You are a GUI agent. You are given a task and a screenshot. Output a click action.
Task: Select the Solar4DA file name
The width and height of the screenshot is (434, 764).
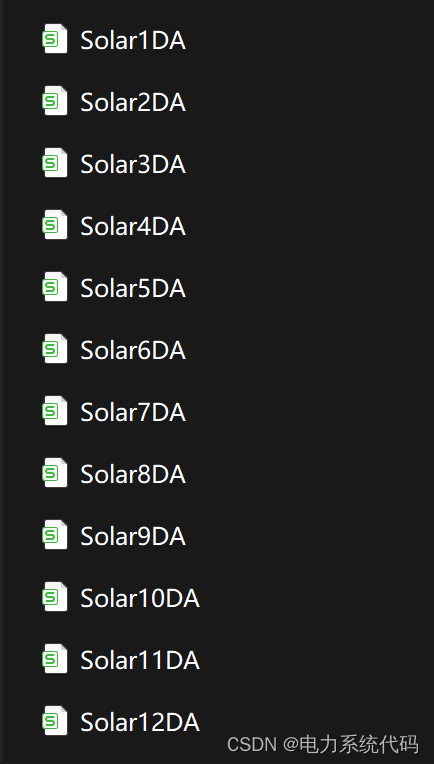pos(133,226)
